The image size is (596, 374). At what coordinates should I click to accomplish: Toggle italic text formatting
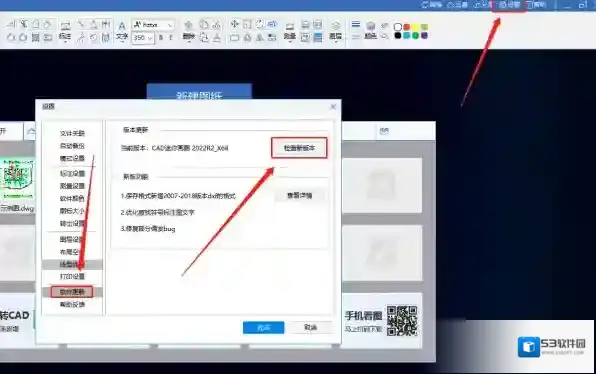tap(170, 38)
